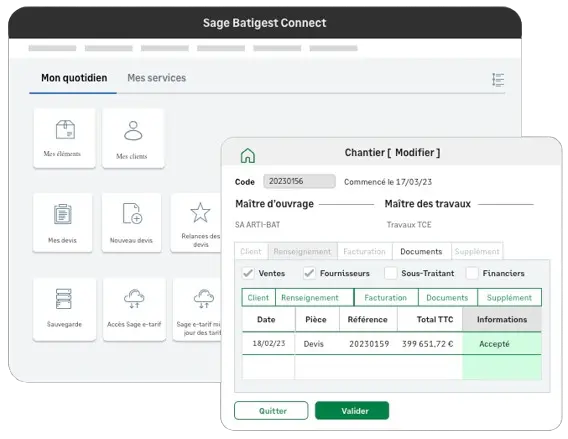Click the green home icon in Chantier window
The image size is (568, 439).
pyautogui.click(x=248, y=155)
